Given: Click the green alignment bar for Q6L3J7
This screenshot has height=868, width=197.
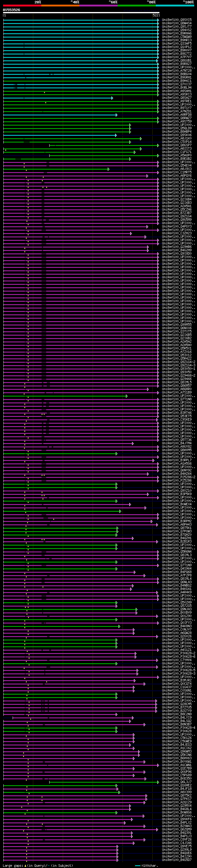Looking at the screenshot, I should coord(104,782).
